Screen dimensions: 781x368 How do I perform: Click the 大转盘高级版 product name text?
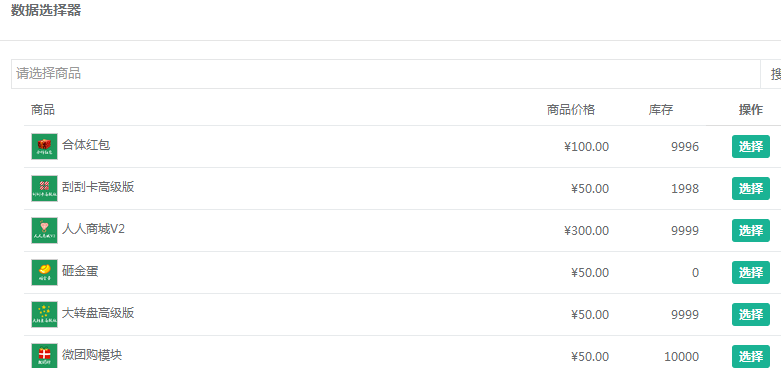[98, 313]
